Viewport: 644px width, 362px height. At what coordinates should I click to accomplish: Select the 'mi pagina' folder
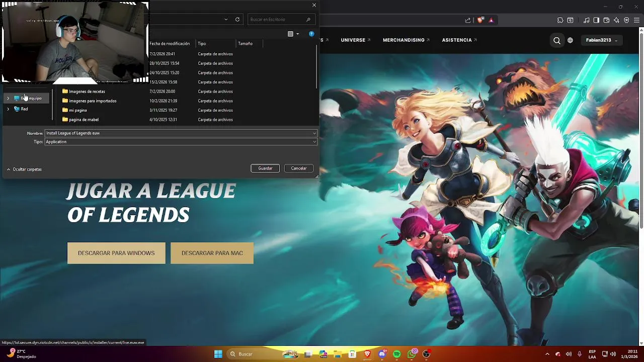[74, 110]
